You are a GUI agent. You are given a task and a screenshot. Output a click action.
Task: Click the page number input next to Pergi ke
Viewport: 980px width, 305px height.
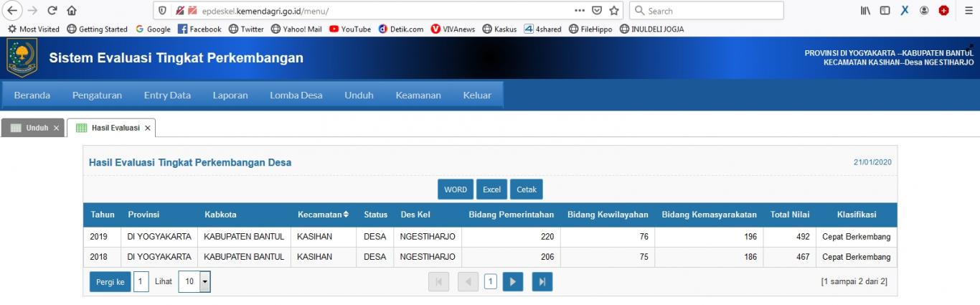pyautogui.click(x=141, y=282)
